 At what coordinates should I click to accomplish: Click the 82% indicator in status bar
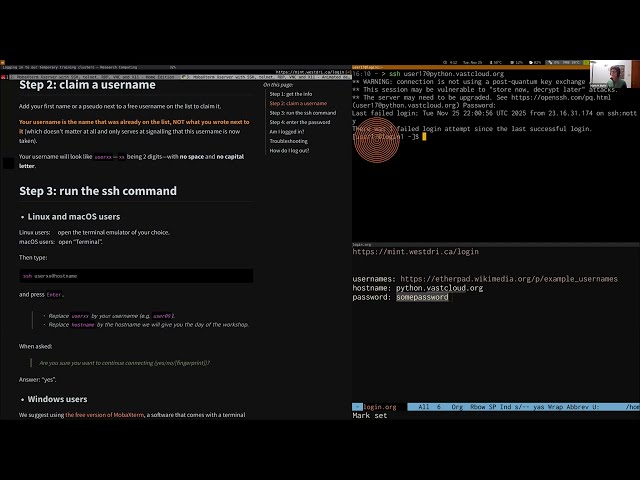[x=535, y=62]
